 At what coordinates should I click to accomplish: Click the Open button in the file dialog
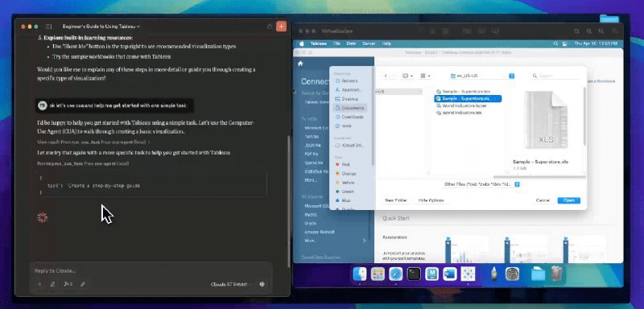point(569,200)
